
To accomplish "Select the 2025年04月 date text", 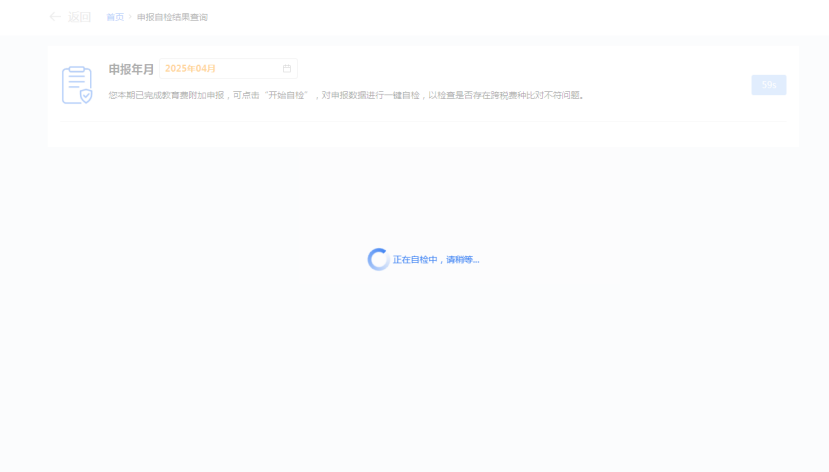I will (x=190, y=69).
